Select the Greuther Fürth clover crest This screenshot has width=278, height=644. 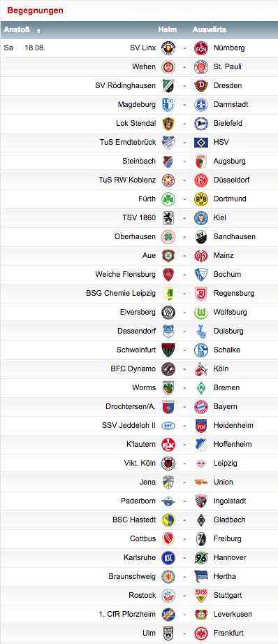click(x=168, y=199)
